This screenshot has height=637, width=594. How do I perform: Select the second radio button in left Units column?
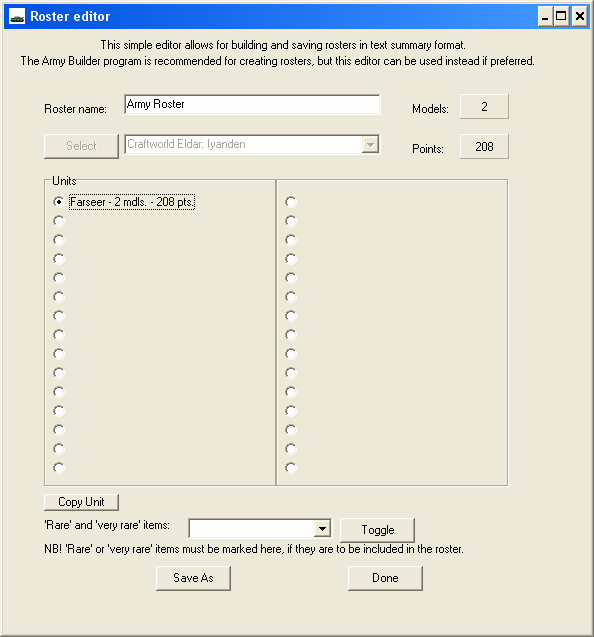(59, 221)
